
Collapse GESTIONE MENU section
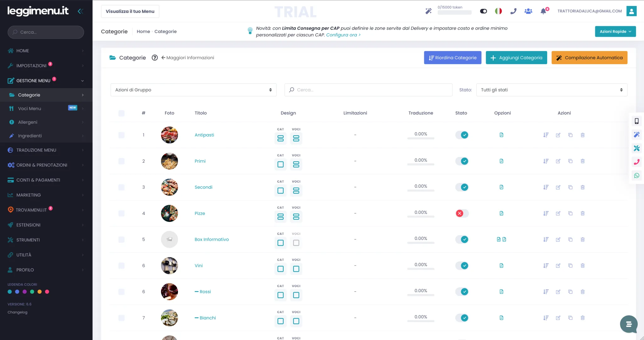tap(46, 81)
